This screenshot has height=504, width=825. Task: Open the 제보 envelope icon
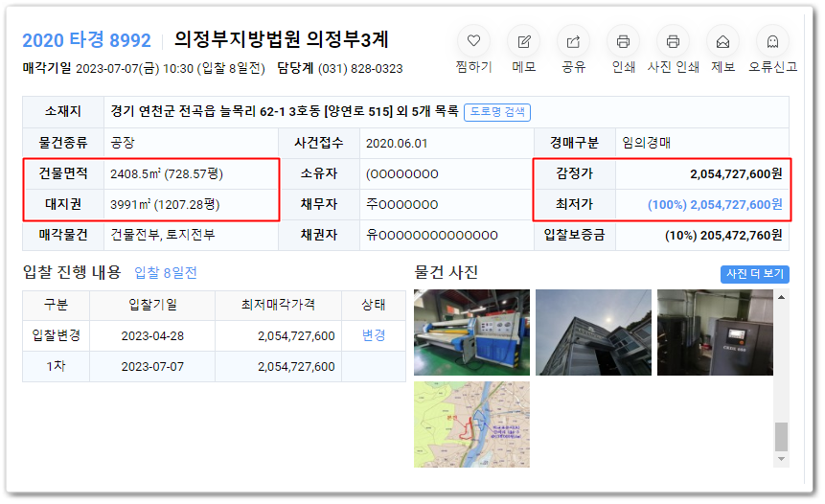tap(722, 41)
